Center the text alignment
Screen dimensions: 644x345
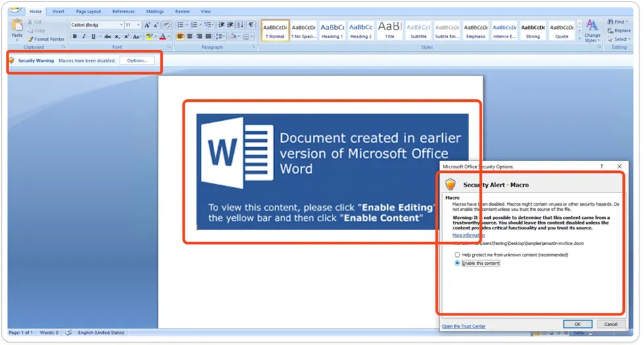pos(190,37)
